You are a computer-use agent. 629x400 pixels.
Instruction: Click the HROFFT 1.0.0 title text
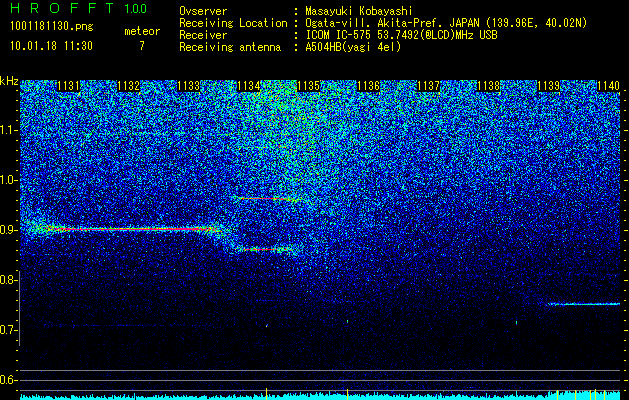[78, 8]
